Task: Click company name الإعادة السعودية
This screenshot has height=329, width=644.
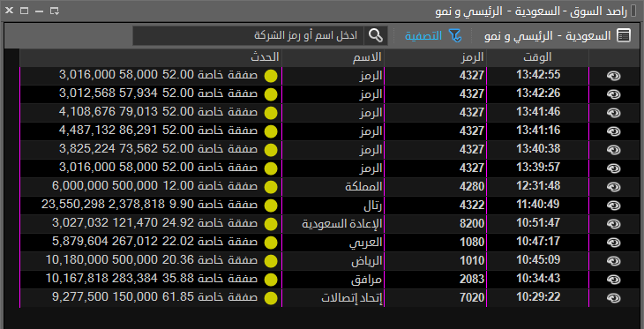Action: pos(342,224)
